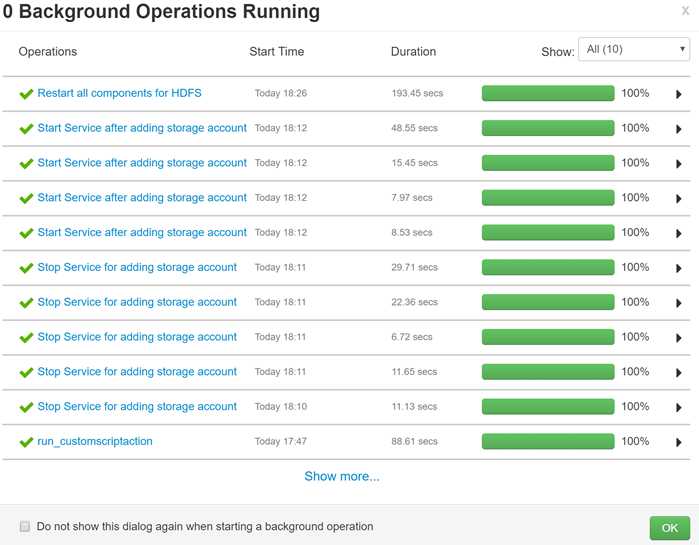
Task: Open the Show filter dropdown set to All (10)
Action: click(x=633, y=49)
